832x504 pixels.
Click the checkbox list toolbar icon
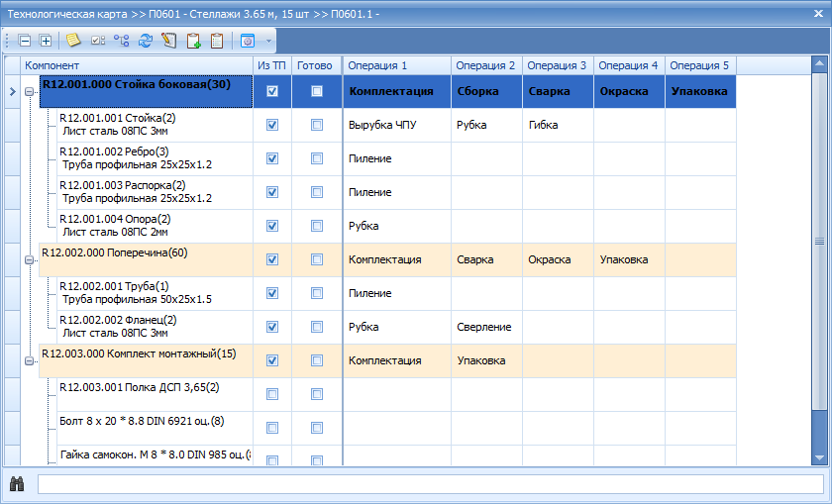click(98, 41)
